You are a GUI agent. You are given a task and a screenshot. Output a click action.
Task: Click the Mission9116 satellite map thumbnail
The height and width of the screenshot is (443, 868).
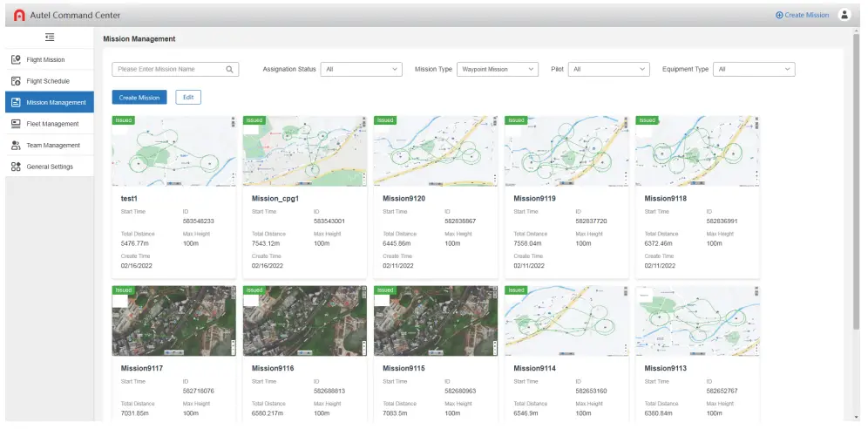click(x=304, y=321)
